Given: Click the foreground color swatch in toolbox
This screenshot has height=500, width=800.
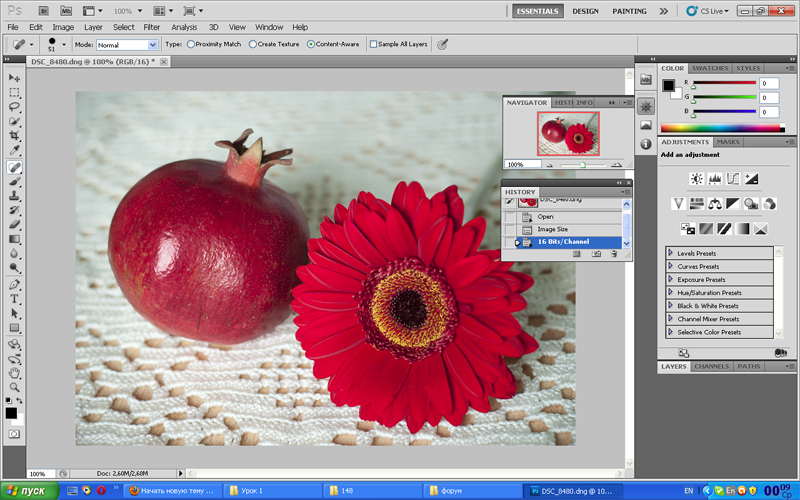Looking at the screenshot, I should click(x=10, y=412).
